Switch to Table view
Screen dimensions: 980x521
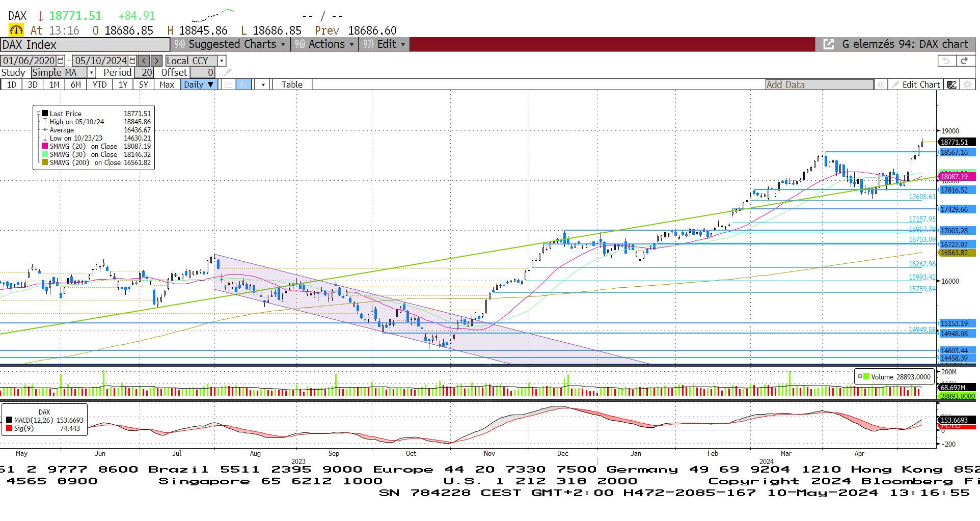point(292,85)
